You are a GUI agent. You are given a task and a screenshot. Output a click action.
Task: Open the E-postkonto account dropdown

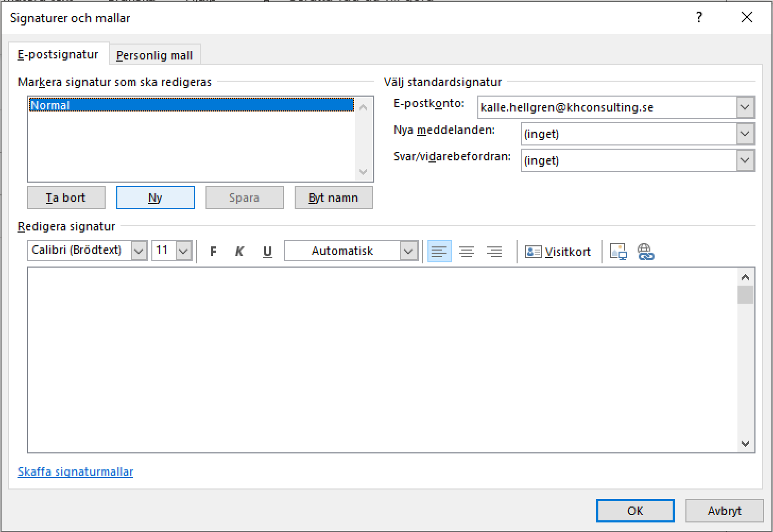(745, 107)
